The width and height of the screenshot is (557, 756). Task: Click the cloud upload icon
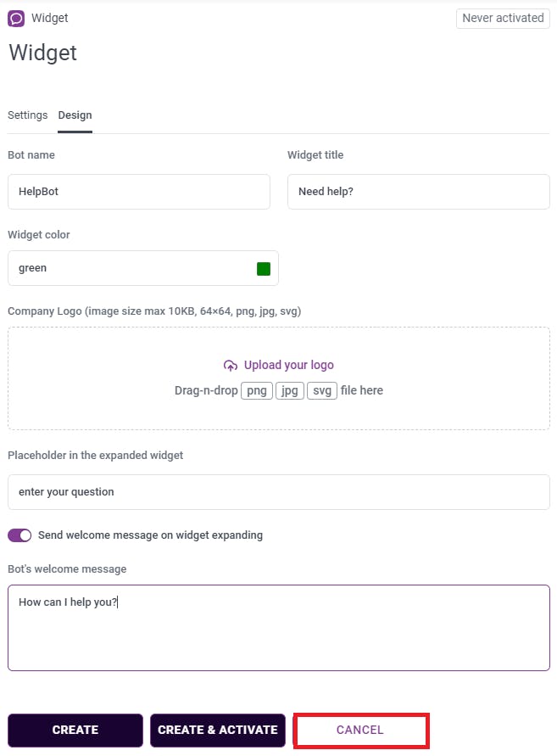click(x=231, y=366)
